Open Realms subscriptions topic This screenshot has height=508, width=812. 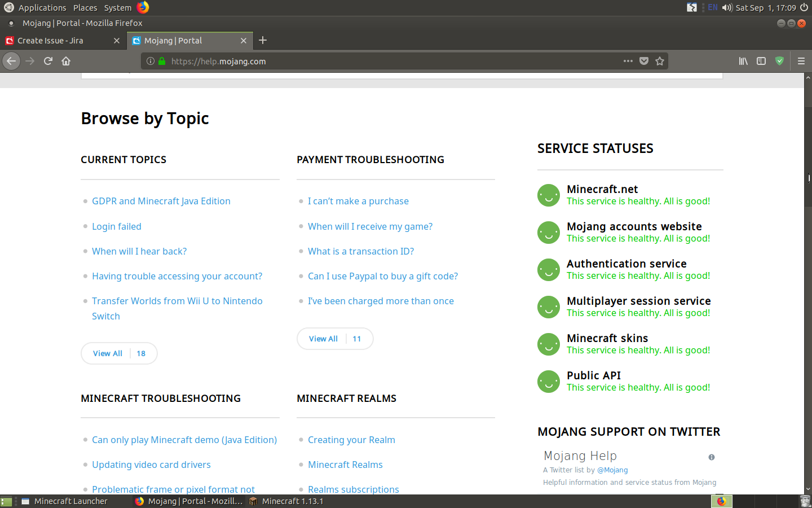354,489
